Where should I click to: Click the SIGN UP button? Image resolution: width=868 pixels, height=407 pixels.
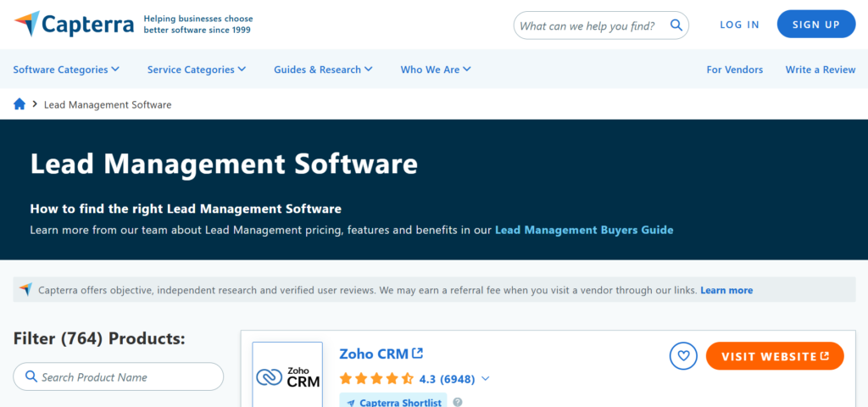pyautogui.click(x=816, y=24)
